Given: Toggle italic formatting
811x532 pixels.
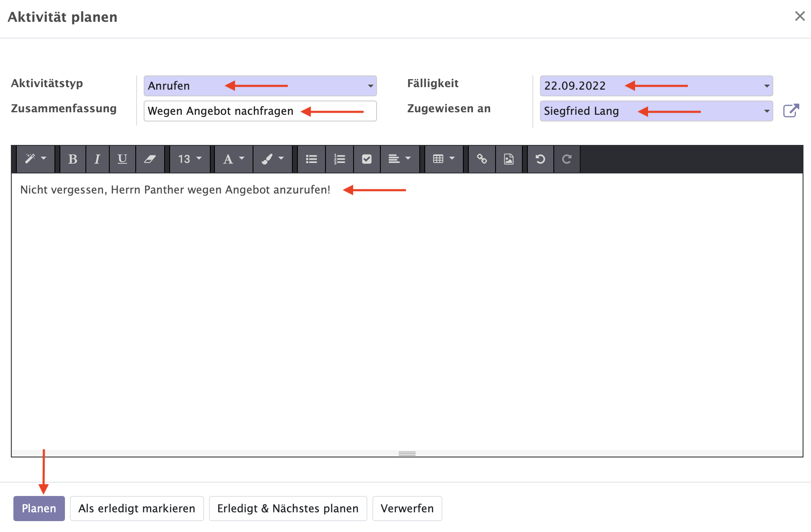Looking at the screenshot, I should tap(97, 159).
